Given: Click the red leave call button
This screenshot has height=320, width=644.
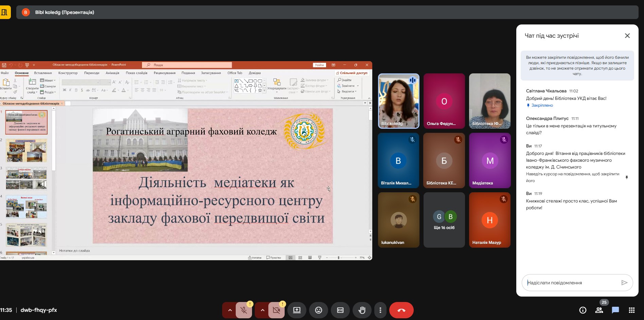Looking at the screenshot, I should (x=401, y=310).
